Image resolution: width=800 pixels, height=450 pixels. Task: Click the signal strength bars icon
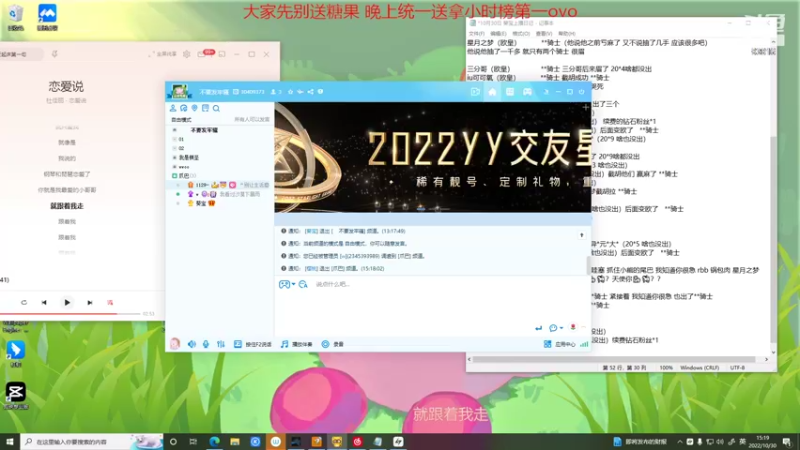(x=584, y=344)
